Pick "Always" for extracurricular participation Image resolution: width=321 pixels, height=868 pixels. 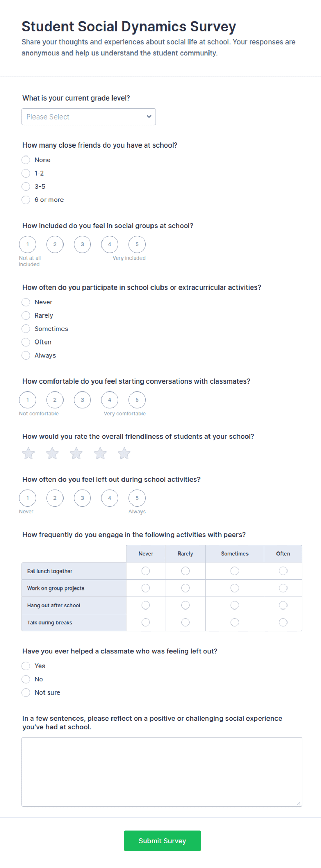(26, 355)
